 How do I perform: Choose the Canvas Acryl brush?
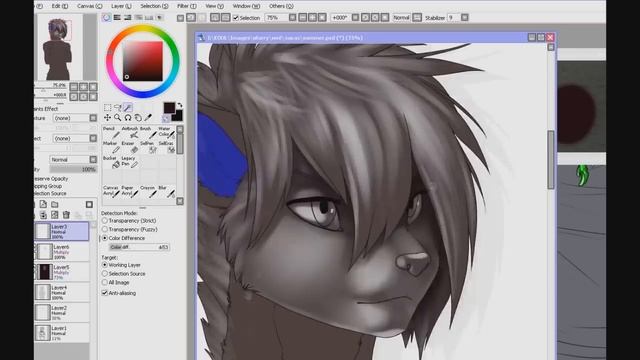coord(111,191)
